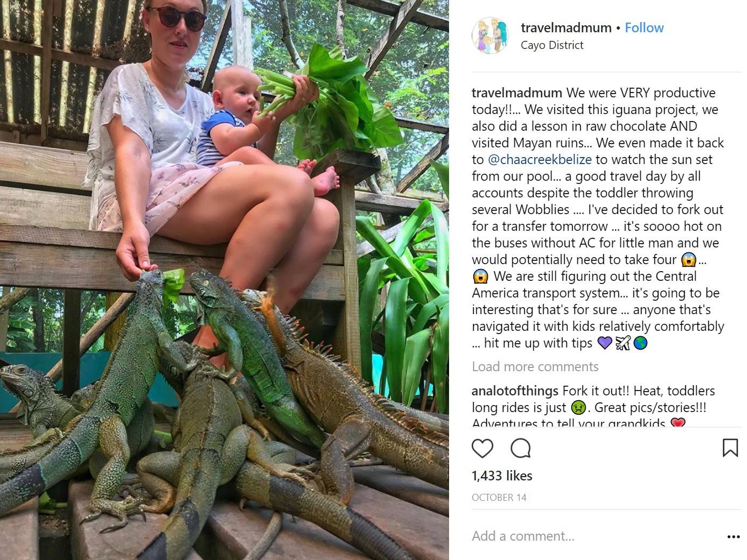Viewport: 747px width, 560px height.
Task: Like the post with heart icon
Action: (482, 448)
